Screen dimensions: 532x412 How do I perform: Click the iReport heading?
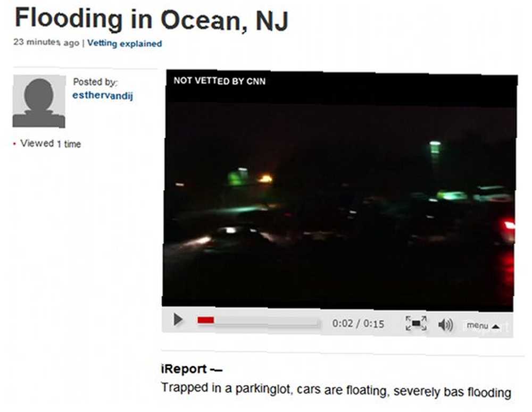pos(192,369)
